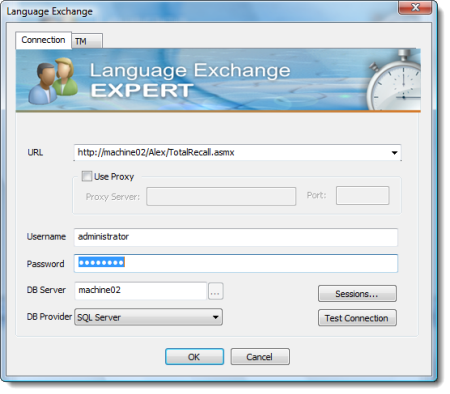Browse DB Server with ellipsis button

click(216, 291)
